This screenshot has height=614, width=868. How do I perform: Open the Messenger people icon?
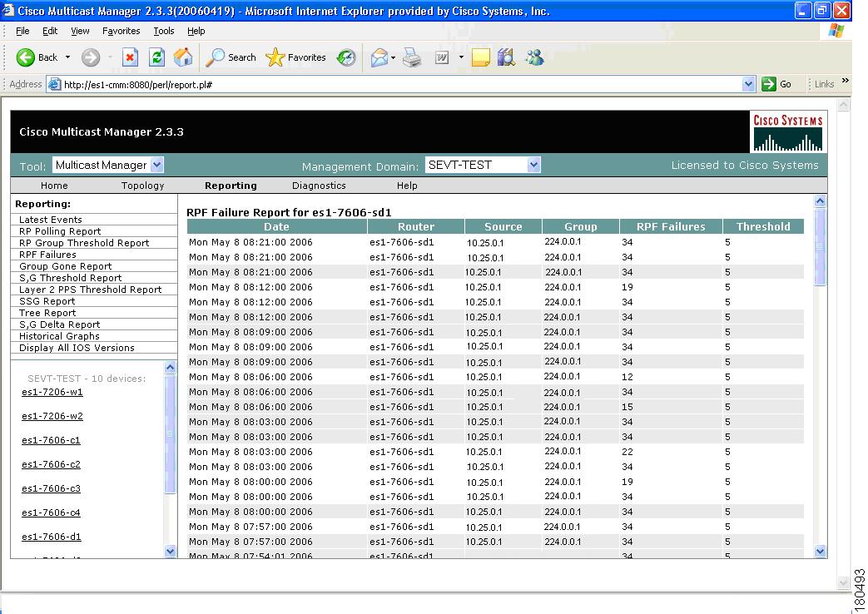[535, 57]
